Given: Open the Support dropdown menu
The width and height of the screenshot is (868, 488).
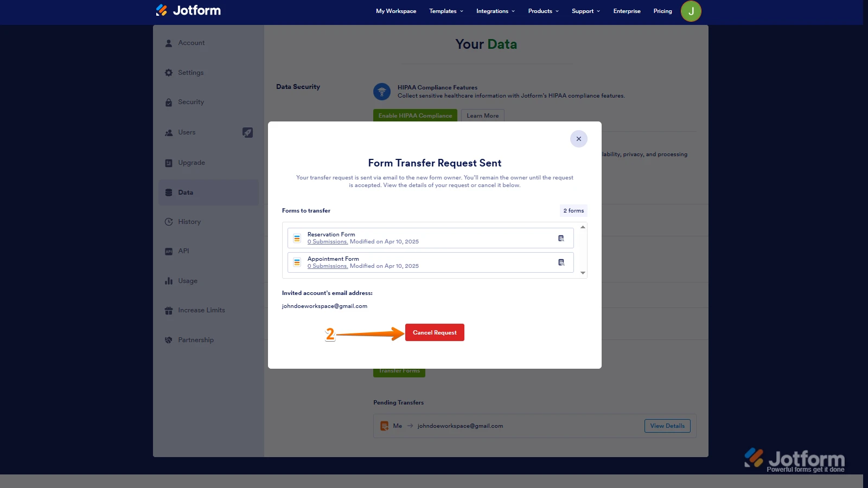Looking at the screenshot, I should [x=585, y=11].
